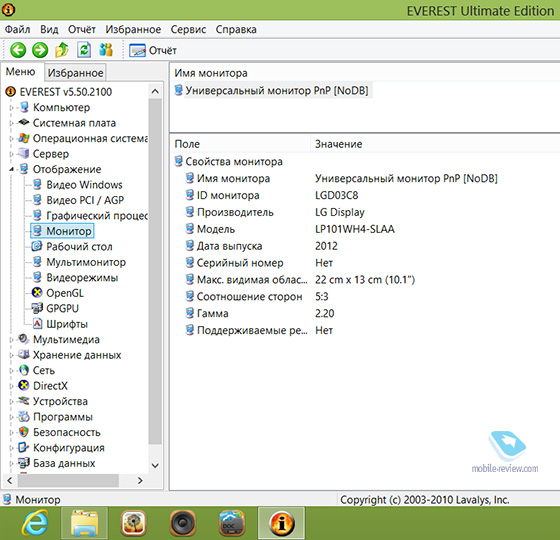The height and width of the screenshot is (540, 560).
Task: Click the Мультимедиа icon in tree
Action: pyautogui.click(x=24, y=339)
